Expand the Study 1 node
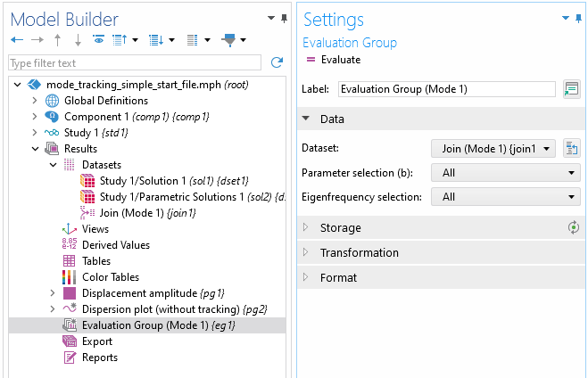 click(35, 133)
